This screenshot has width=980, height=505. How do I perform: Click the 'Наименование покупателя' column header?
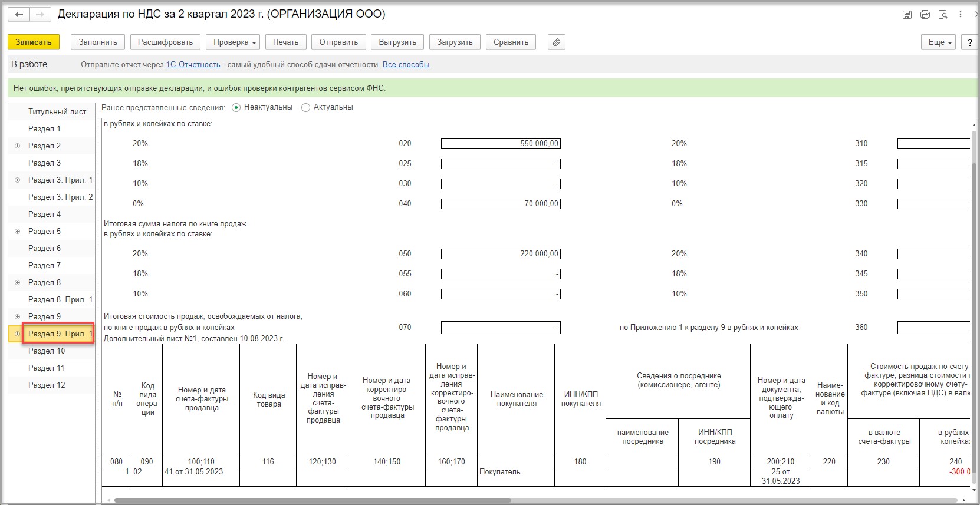click(x=516, y=400)
